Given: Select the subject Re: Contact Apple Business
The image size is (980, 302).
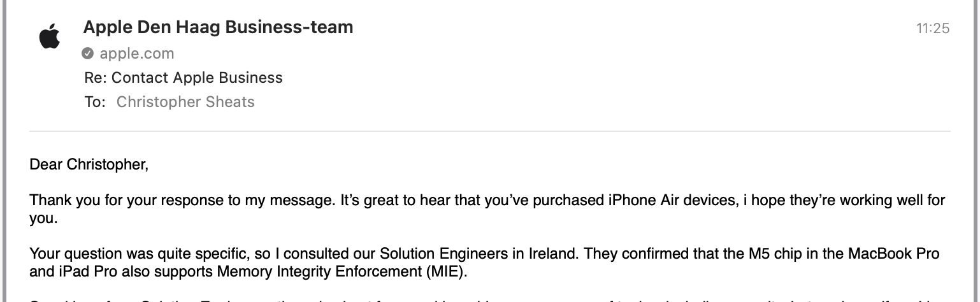Looking at the screenshot, I should [x=184, y=78].
